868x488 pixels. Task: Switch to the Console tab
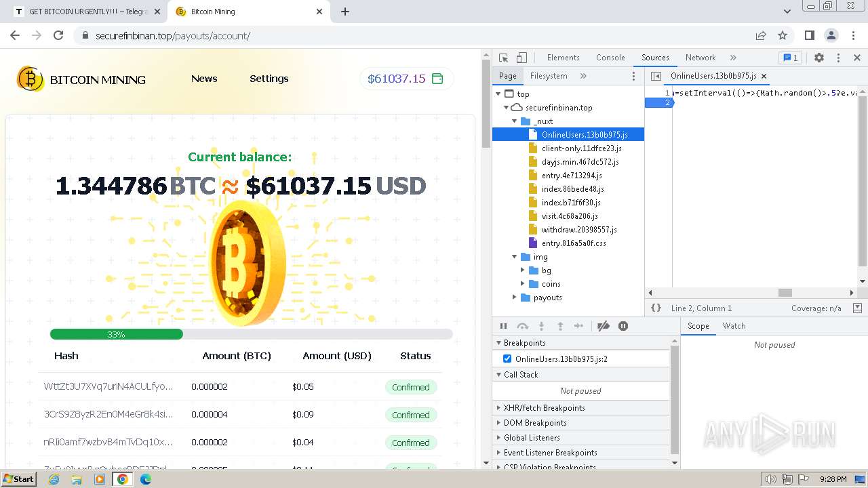pyautogui.click(x=610, y=58)
